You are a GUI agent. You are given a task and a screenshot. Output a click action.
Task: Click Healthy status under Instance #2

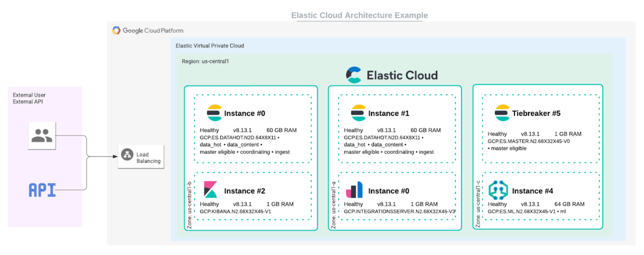209,204
